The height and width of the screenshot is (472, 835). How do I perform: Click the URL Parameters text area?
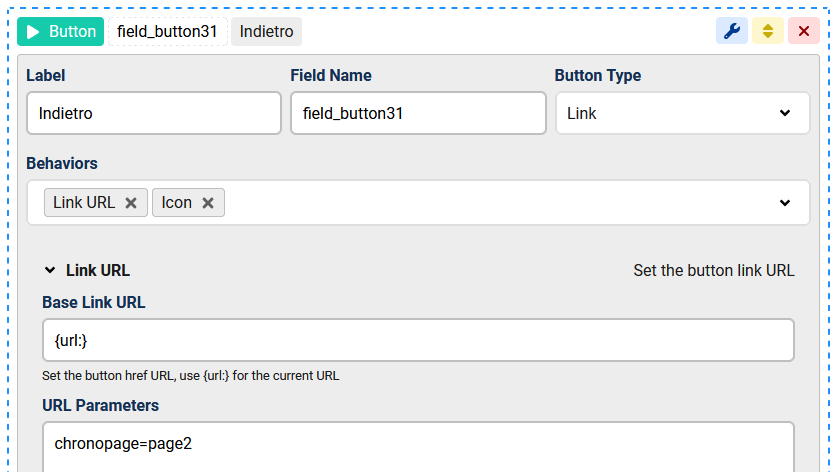418,446
